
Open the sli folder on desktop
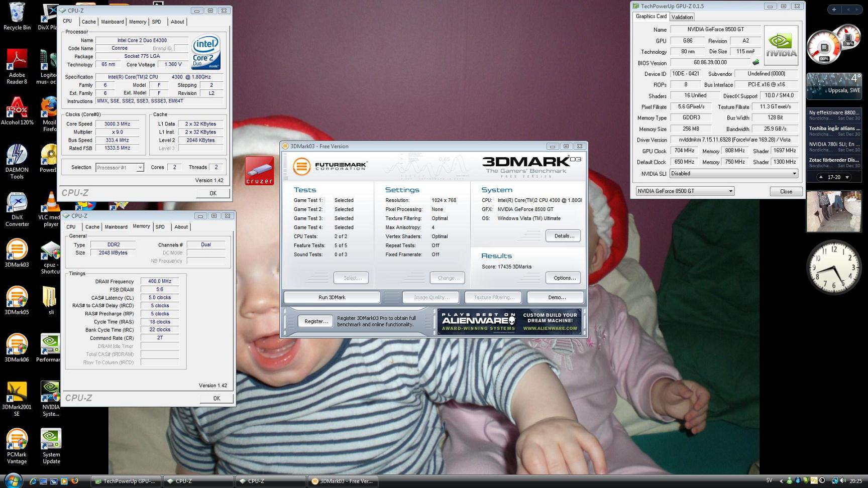tap(51, 300)
